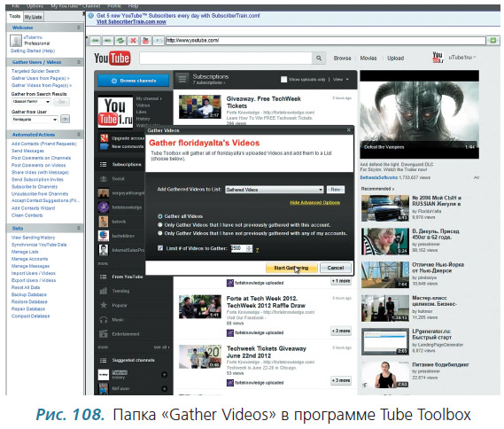Close the Gather Videos dialog

click(x=349, y=130)
